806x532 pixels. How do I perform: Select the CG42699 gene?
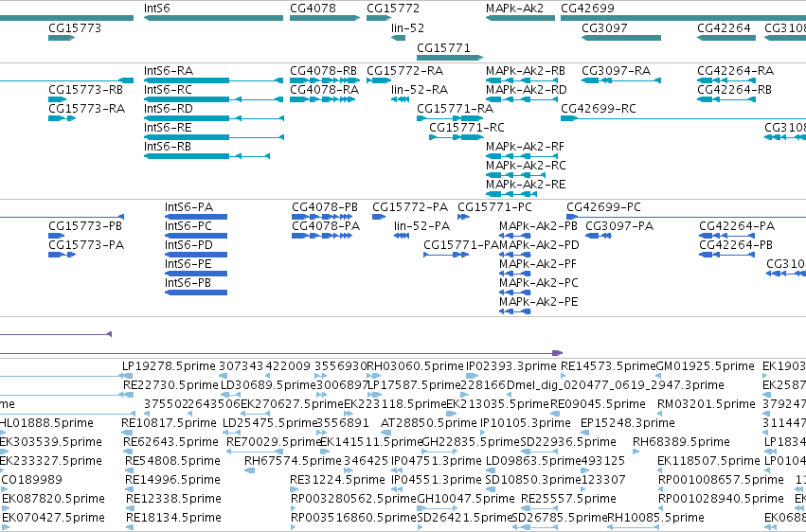pyautogui.click(x=683, y=18)
